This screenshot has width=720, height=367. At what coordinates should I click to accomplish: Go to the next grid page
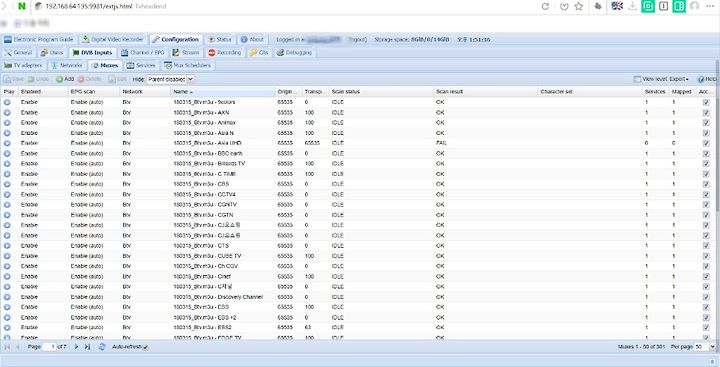click(x=76, y=347)
